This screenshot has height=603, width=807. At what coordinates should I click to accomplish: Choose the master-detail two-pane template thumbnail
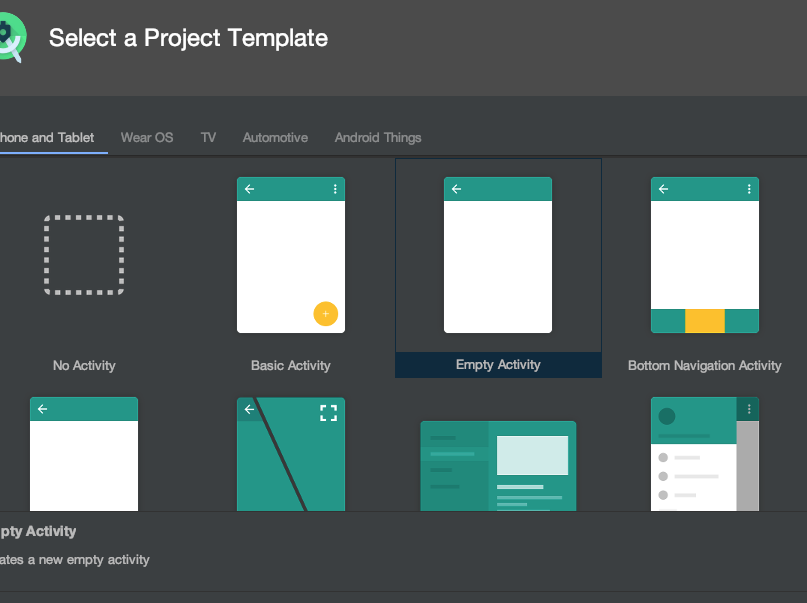click(498, 466)
